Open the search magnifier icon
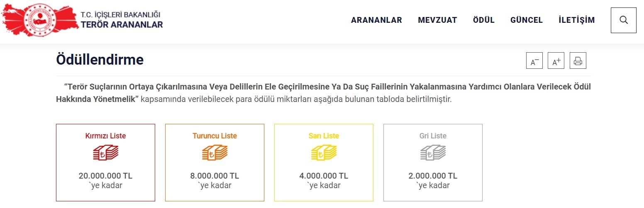This screenshot has width=644, height=208. coord(623,20)
